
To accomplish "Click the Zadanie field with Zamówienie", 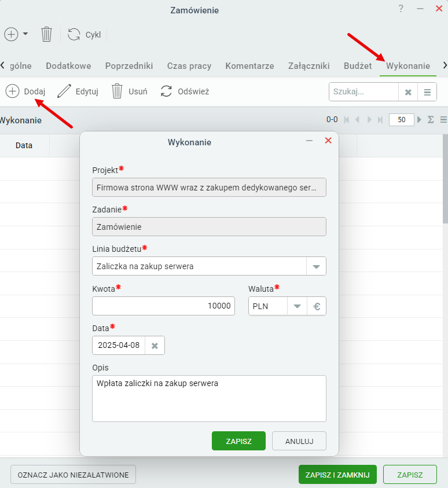I will tap(209, 226).
